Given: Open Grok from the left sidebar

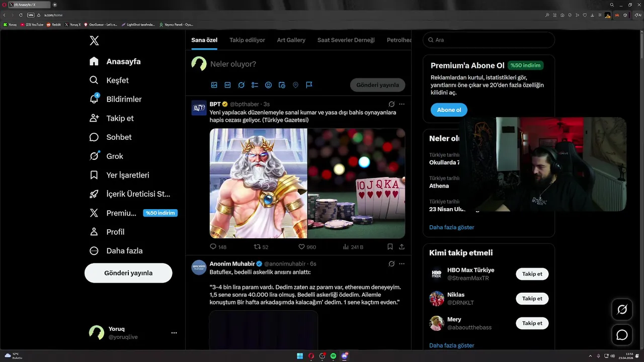Looking at the screenshot, I should [x=106, y=156].
